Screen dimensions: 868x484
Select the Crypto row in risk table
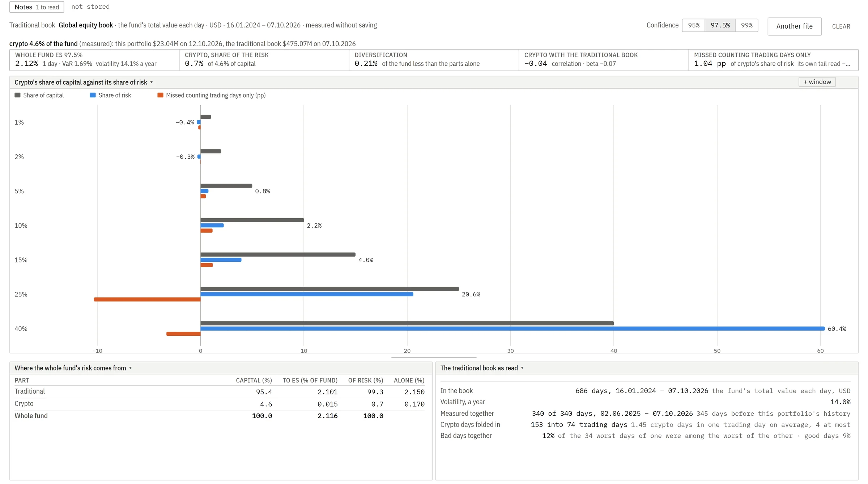tap(220, 404)
